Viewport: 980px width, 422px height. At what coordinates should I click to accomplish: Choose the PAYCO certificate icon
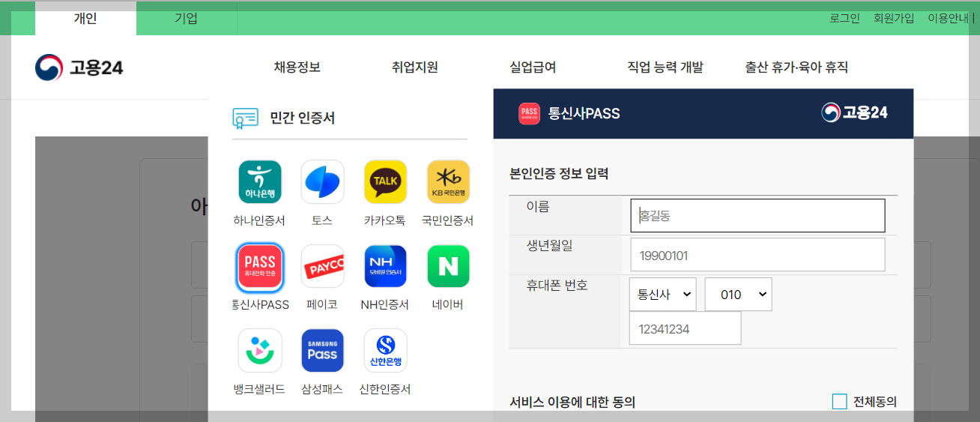click(323, 266)
